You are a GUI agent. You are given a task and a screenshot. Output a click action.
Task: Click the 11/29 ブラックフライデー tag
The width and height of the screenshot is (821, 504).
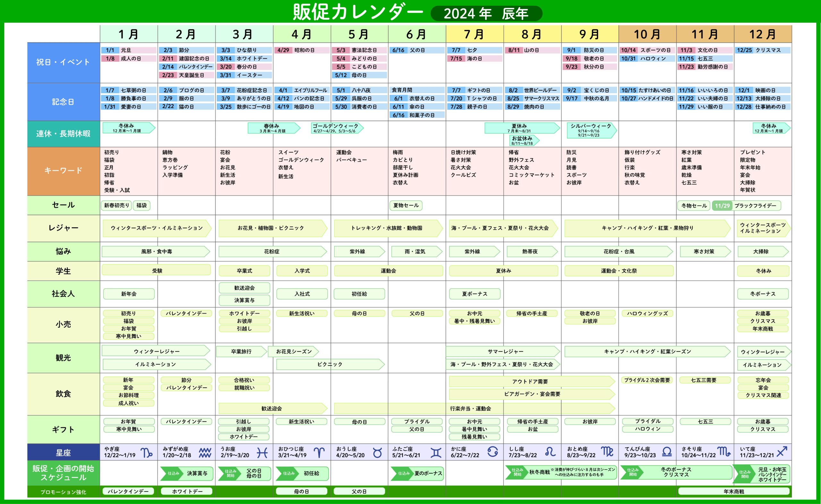tap(746, 206)
